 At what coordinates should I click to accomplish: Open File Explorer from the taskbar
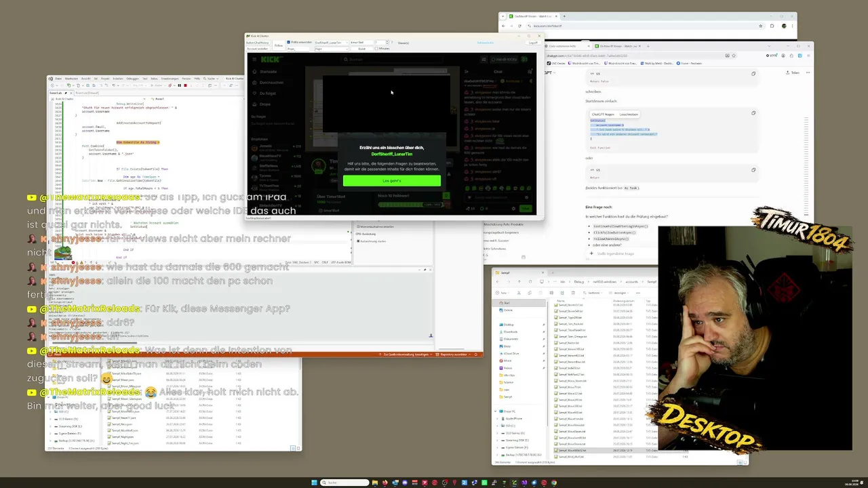pyautogui.click(x=375, y=483)
